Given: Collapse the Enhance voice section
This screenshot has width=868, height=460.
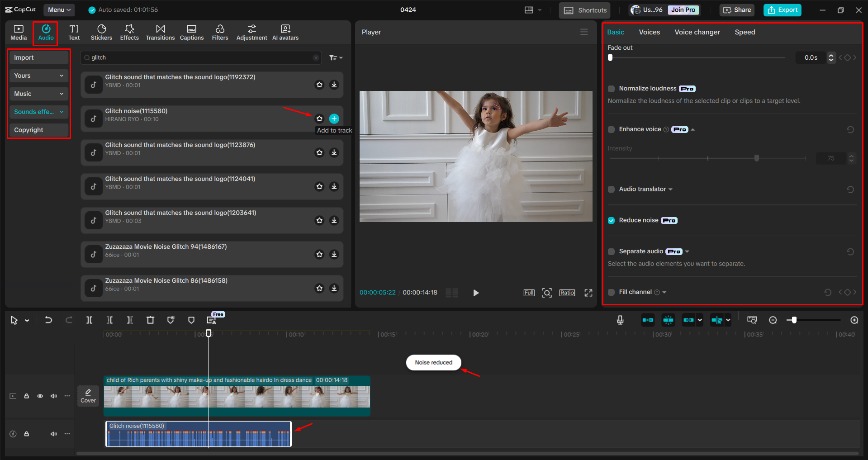Looking at the screenshot, I should 692,129.
